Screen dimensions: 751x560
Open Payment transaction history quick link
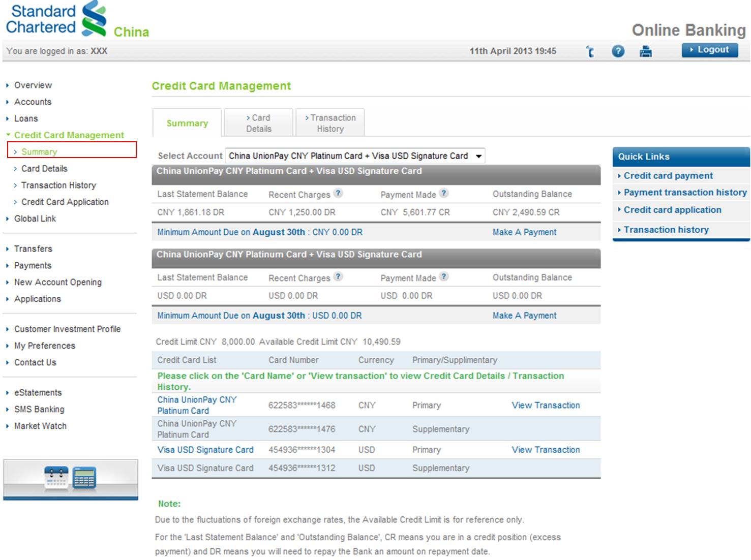(x=685, y=193)
